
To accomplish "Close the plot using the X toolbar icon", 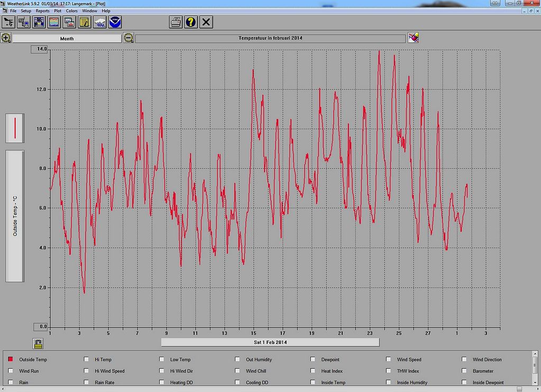I will point(206,22).
